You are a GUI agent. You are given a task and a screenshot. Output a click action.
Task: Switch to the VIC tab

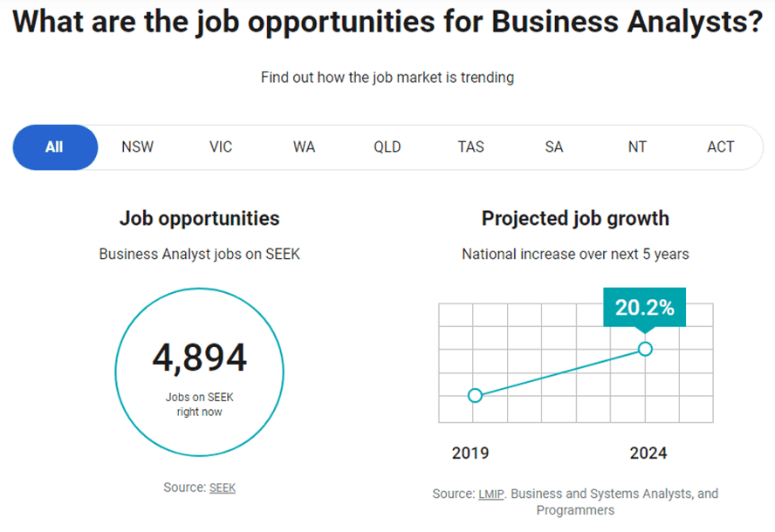pos(220,147)
